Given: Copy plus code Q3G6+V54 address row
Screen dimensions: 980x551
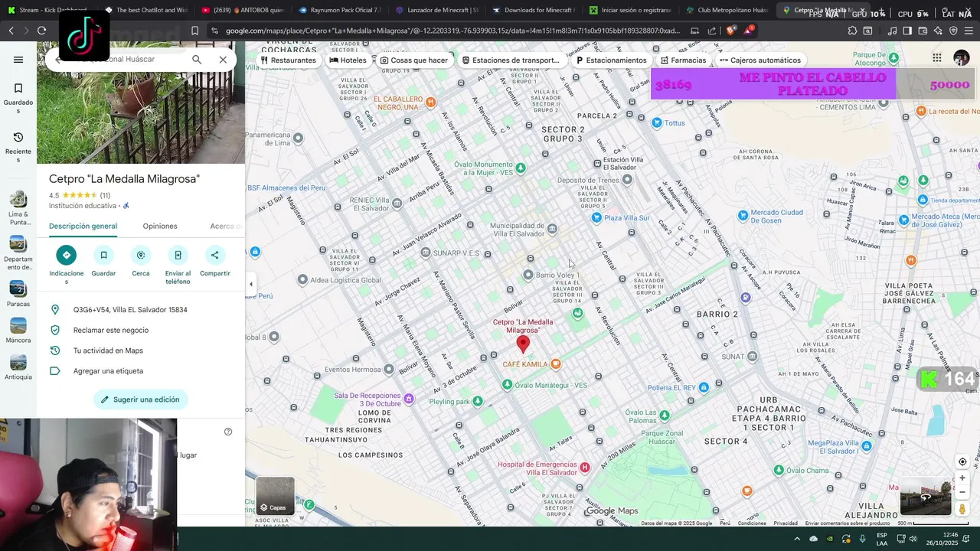Looking at the screenshot, I should tap(141, 310).
